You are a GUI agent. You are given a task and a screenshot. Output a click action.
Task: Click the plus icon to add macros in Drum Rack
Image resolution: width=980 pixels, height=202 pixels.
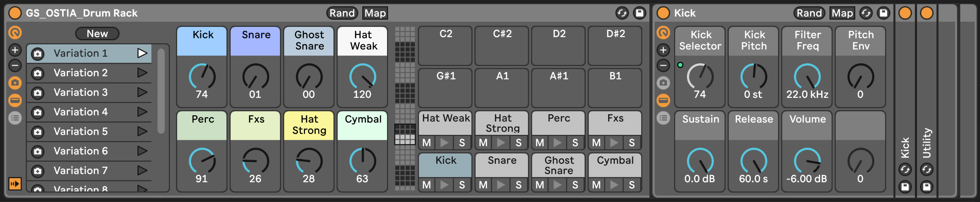tap(15, 50)
